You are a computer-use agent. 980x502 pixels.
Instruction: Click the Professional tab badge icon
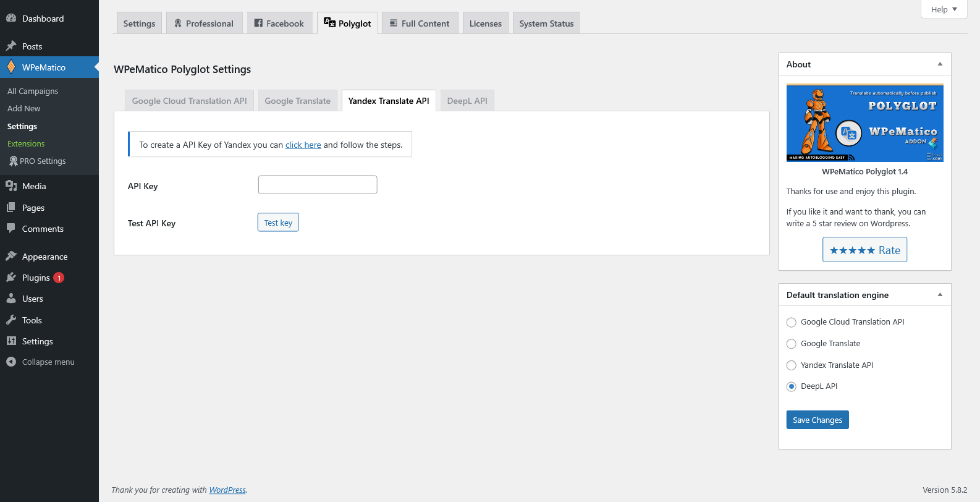click(178, 23)
